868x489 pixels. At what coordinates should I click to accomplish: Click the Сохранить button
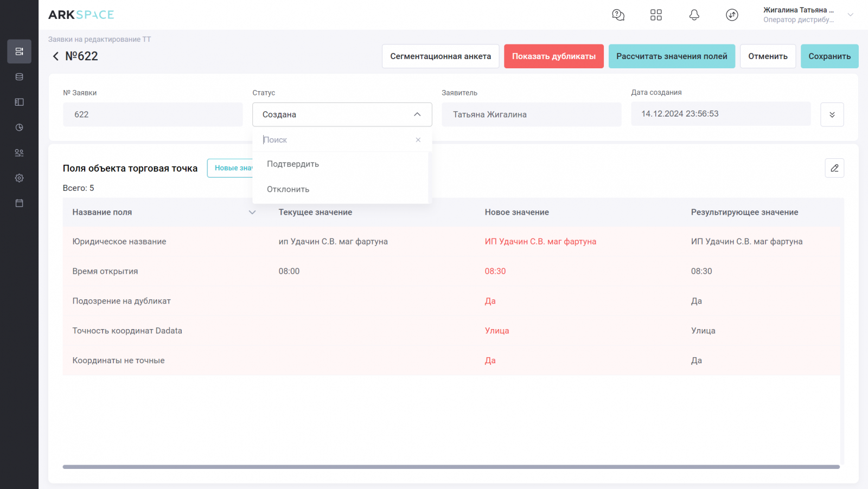[x=829, y=56]
